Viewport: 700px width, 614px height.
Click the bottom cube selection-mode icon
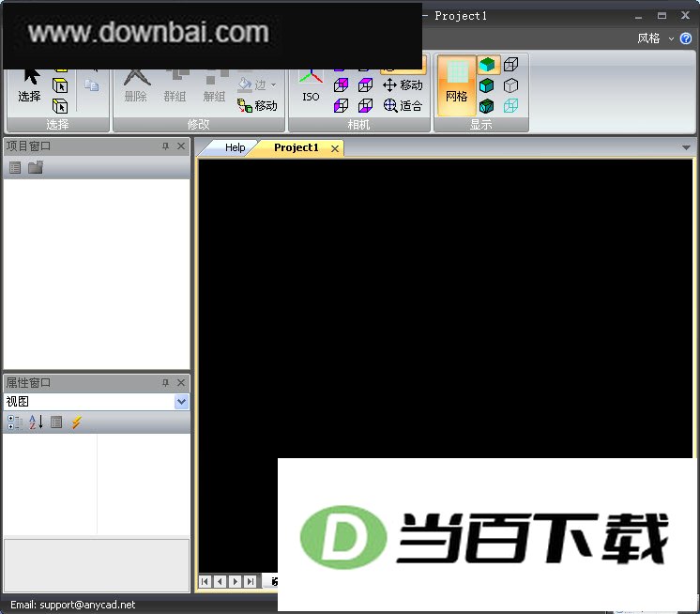pyautogui.click(x=60, y=106)
